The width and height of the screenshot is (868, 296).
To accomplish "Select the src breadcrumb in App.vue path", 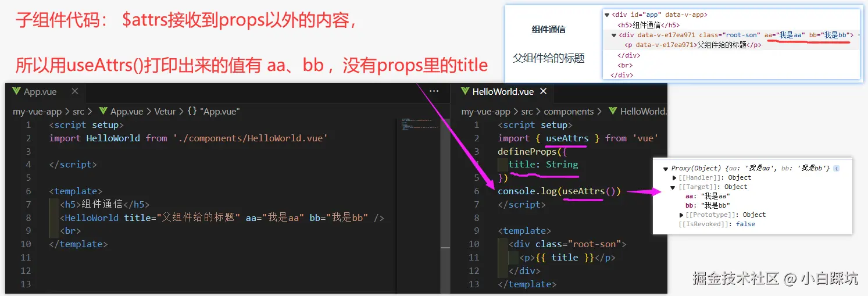I will [x=78, y=111].
